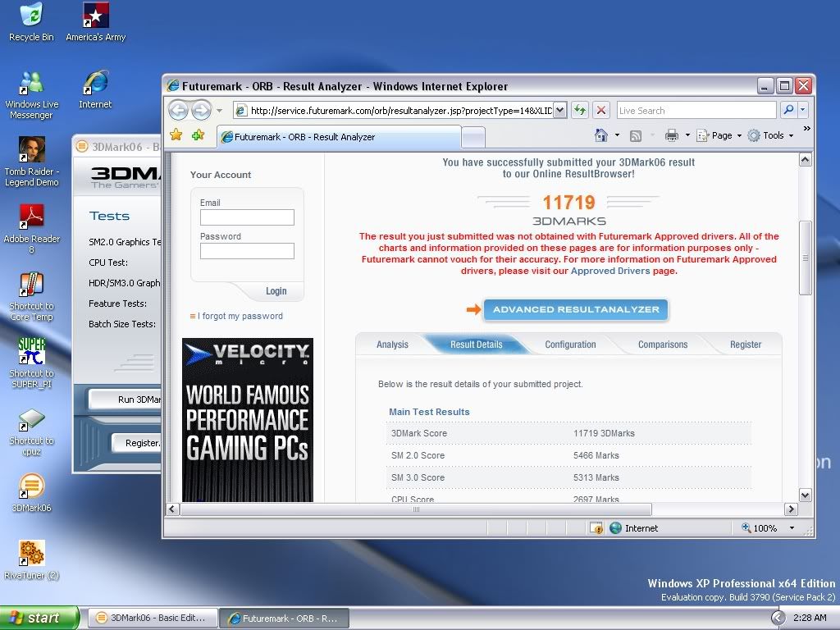This screenshot has height=630, width=840.
Task: Open Tomb Raider Legend Demo shortcut
Action: tap(31, 150)
